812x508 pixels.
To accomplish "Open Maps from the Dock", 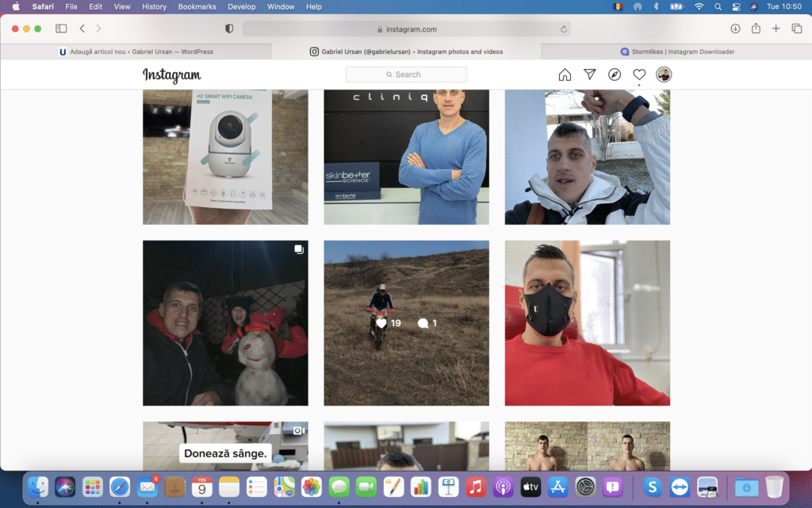I will pyautogui.click(x=284, y=487).
